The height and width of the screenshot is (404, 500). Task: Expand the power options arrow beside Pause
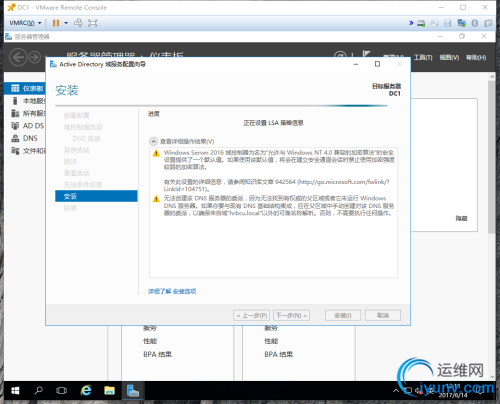point(66,23)
